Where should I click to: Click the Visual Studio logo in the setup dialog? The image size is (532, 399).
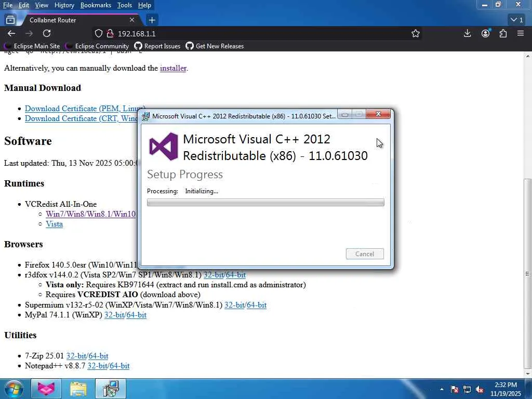[164, 147]
